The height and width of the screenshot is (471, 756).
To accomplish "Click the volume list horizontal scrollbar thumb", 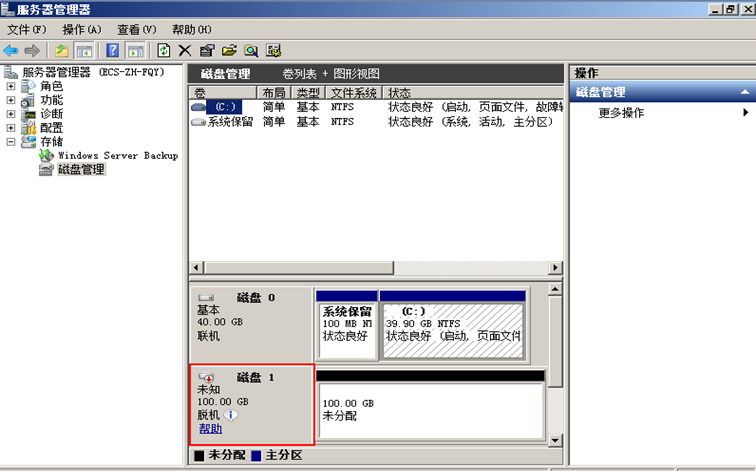I will coord(299,268).
